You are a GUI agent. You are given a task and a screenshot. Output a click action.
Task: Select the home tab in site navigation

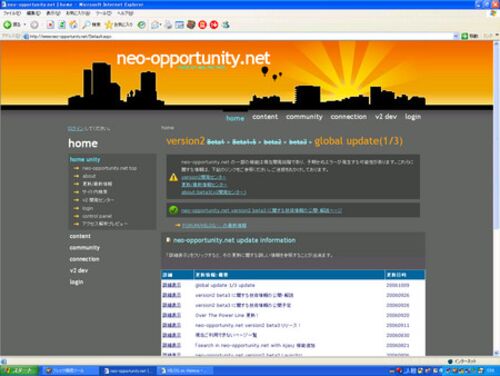click(x=235, y=118)
